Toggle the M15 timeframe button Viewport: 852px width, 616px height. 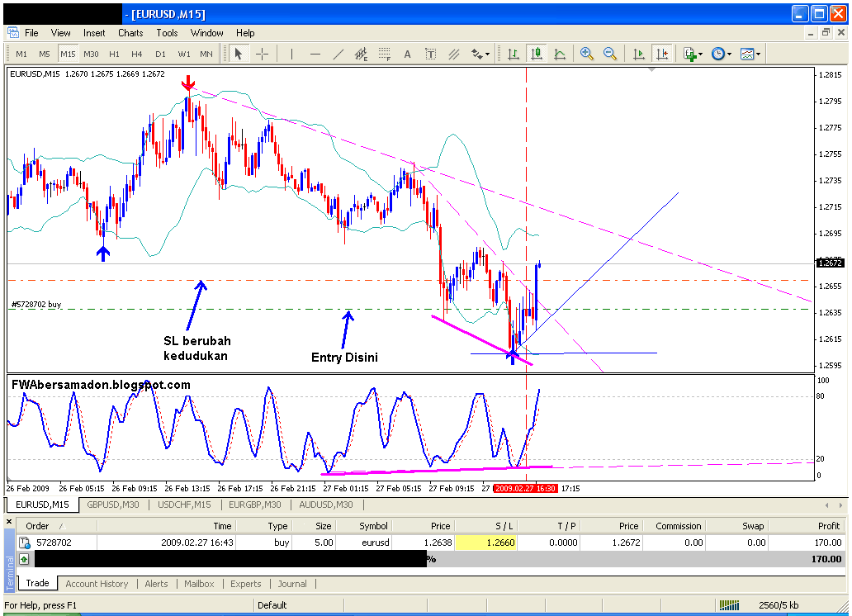pyautogui.click(x=68, y=54)
